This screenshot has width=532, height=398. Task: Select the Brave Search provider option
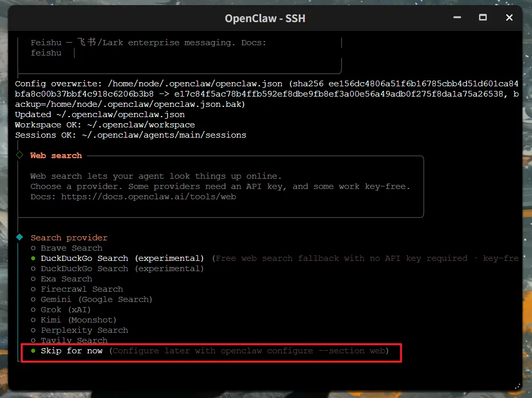[x=67, y=248]
